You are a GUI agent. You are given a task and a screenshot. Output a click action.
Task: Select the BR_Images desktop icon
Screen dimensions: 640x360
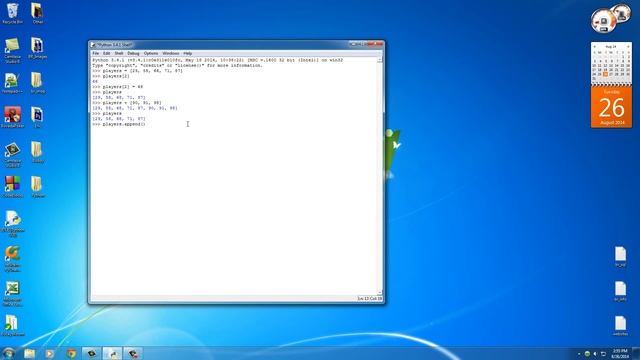tap(38, 48)
